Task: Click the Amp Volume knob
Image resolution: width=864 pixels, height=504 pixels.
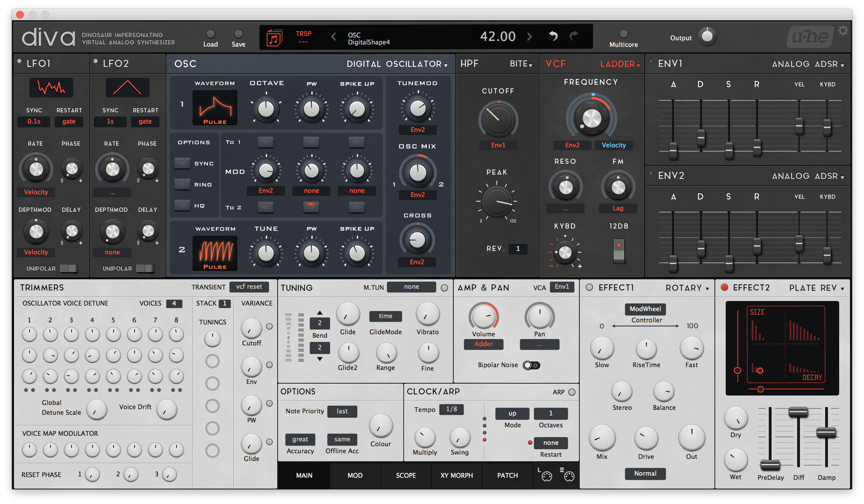Action: tap(483, 316)
